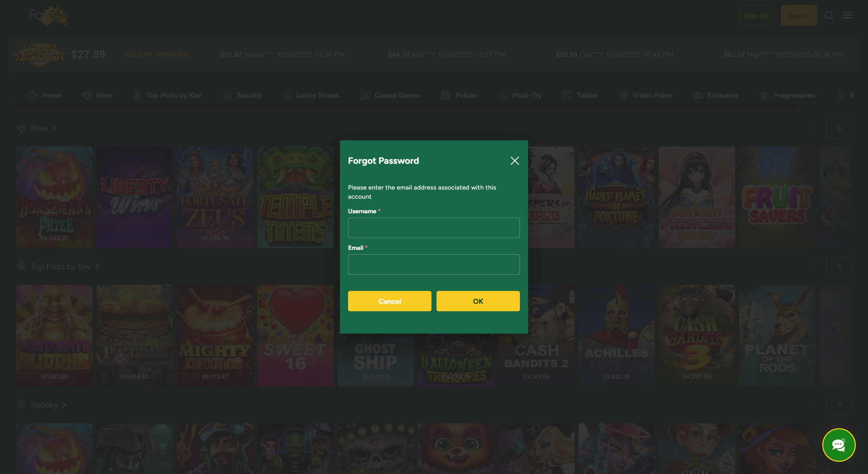Open the hamburger navigation menu
This screenshot has height=474, width=868.
(x=848, y=15)
